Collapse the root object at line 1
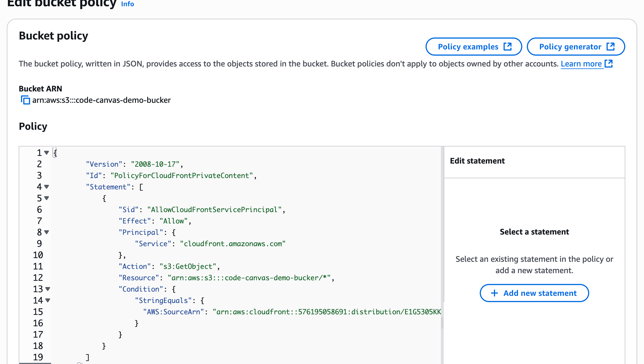 coord(47,153)
